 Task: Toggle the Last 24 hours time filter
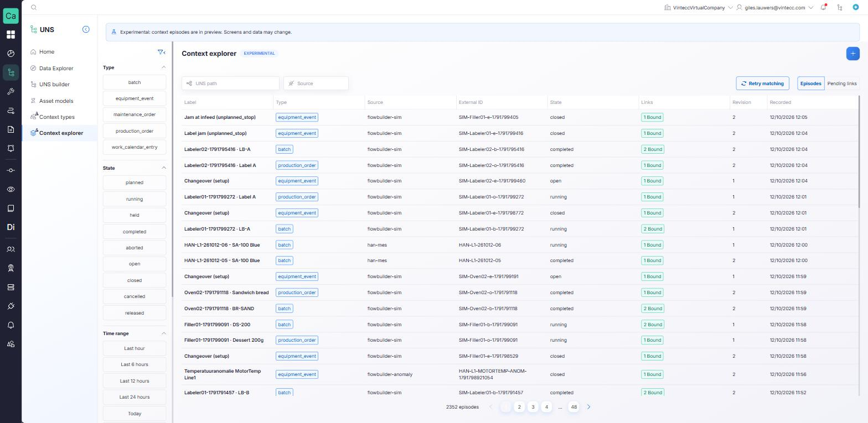pyautogui.click(x=135, y=397)
